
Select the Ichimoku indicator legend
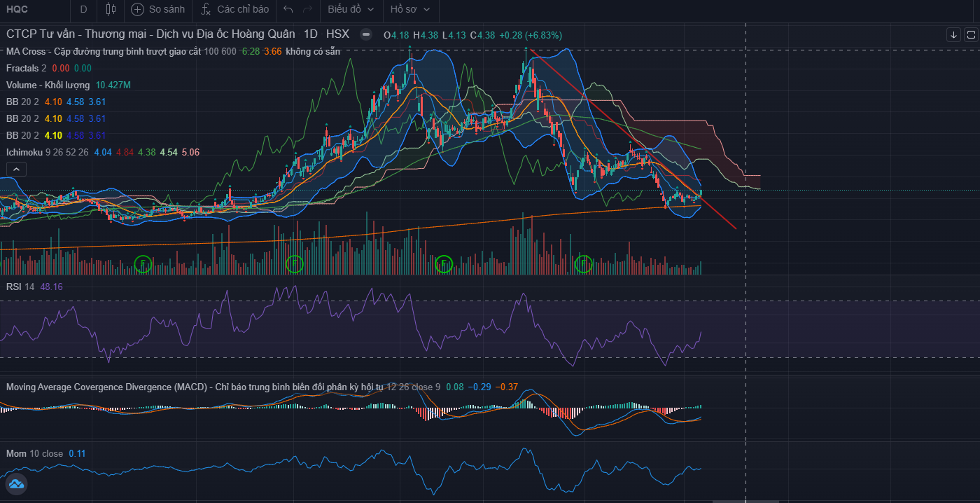coord(24,152)
